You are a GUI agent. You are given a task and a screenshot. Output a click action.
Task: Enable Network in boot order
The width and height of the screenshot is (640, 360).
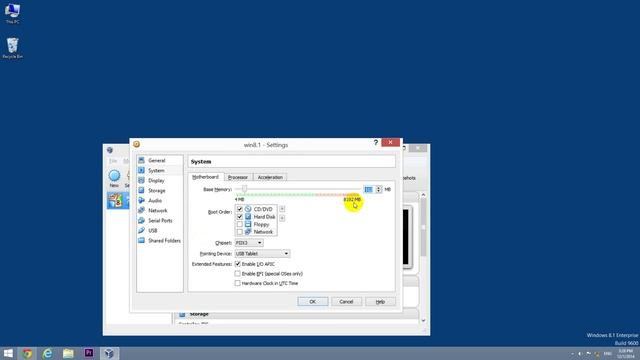tap(240, 232)
